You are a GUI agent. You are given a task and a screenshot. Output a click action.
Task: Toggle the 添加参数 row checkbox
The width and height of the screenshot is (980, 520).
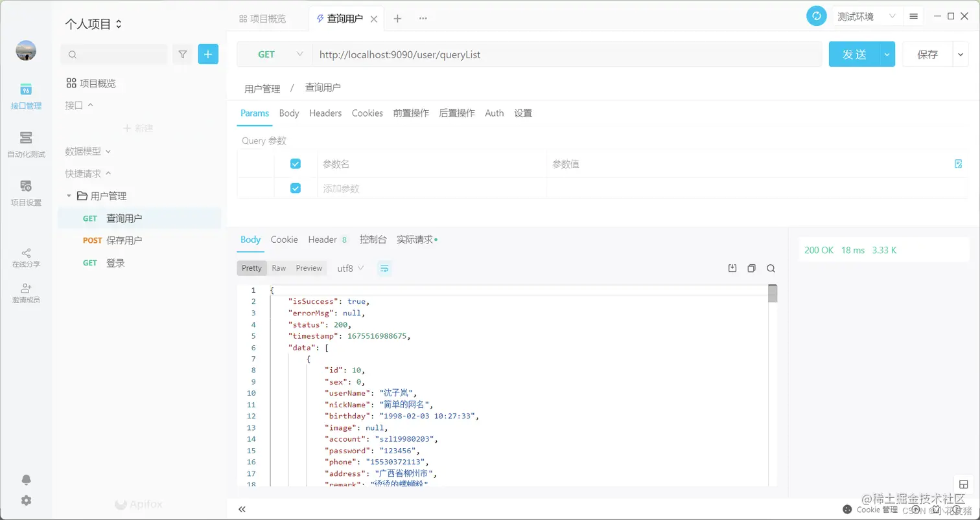(x=296, y=188)
